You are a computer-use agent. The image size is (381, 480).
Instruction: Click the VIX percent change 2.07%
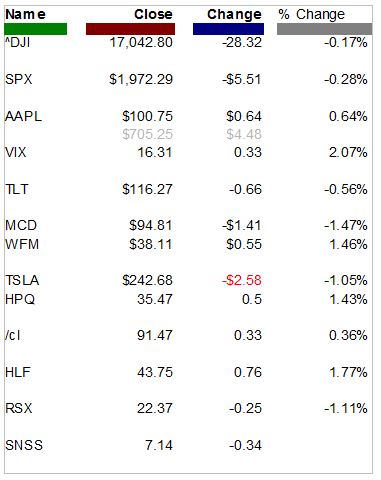(348, 153)
